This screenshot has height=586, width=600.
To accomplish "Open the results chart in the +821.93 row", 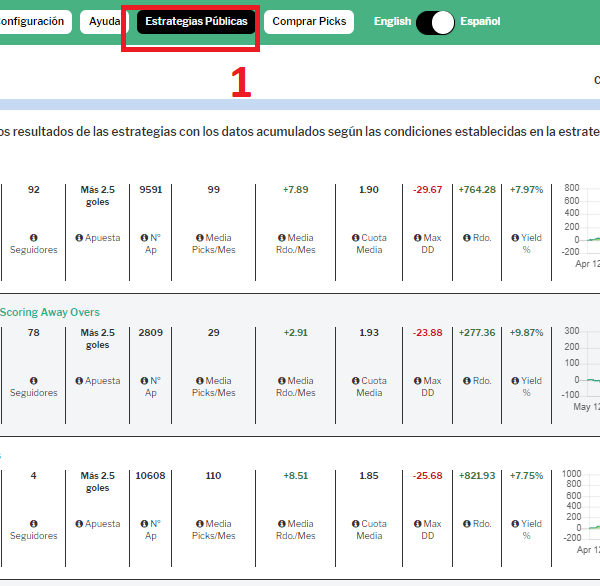I will tap(580, 512).
